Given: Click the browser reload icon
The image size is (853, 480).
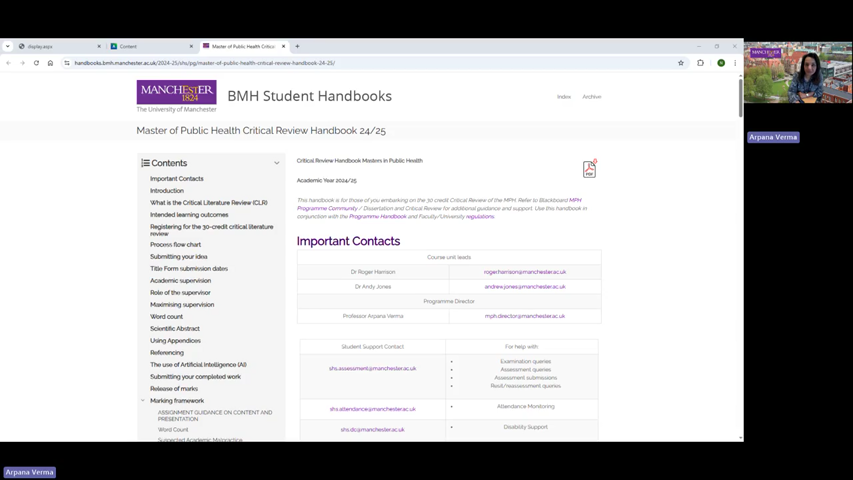Looking at the screenshot, I should click(36, 63).
